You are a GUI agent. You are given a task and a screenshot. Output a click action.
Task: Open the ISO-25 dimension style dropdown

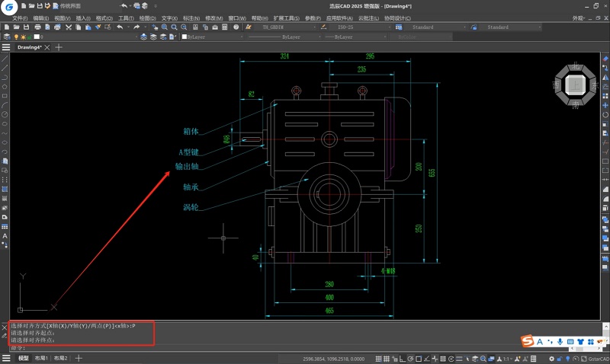coord(360,27)
